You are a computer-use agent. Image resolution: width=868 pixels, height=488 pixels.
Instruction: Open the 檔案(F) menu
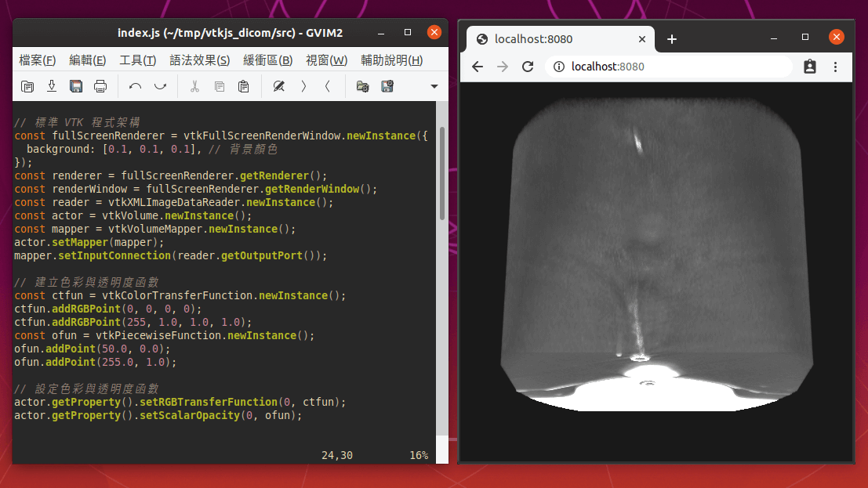[37, 60]
